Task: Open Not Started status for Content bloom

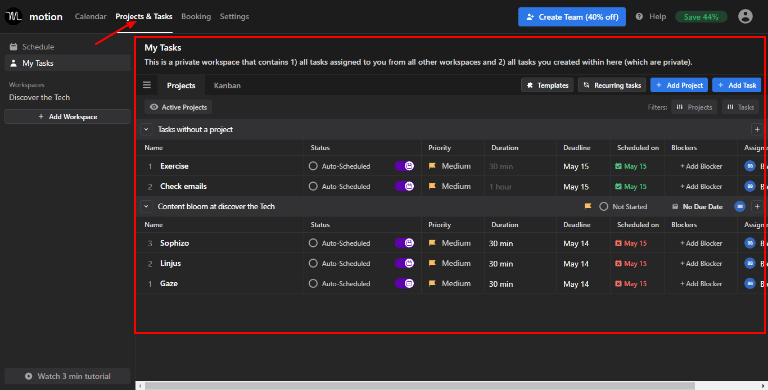Action: click(x=623, y=206)
